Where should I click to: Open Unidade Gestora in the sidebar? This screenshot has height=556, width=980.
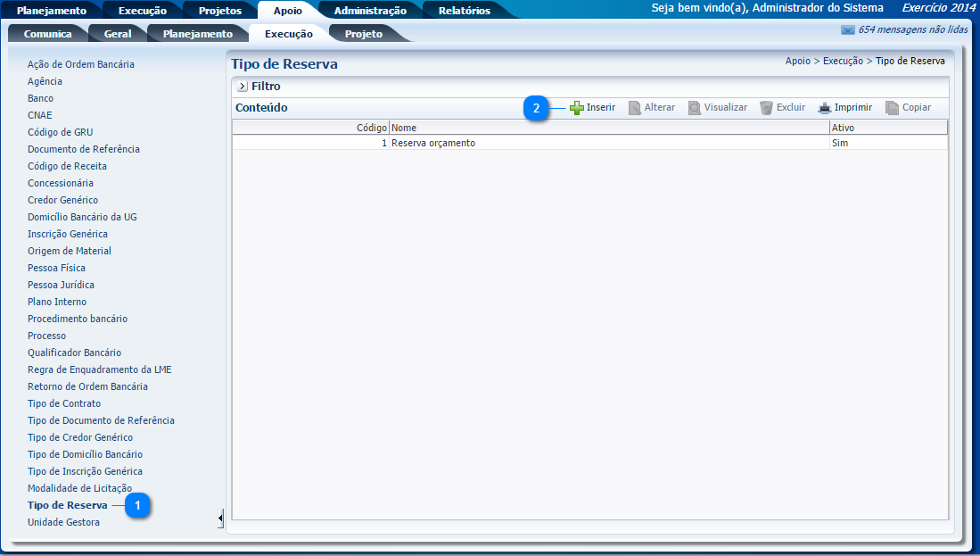pyautogui.click(x=63, y=522)
